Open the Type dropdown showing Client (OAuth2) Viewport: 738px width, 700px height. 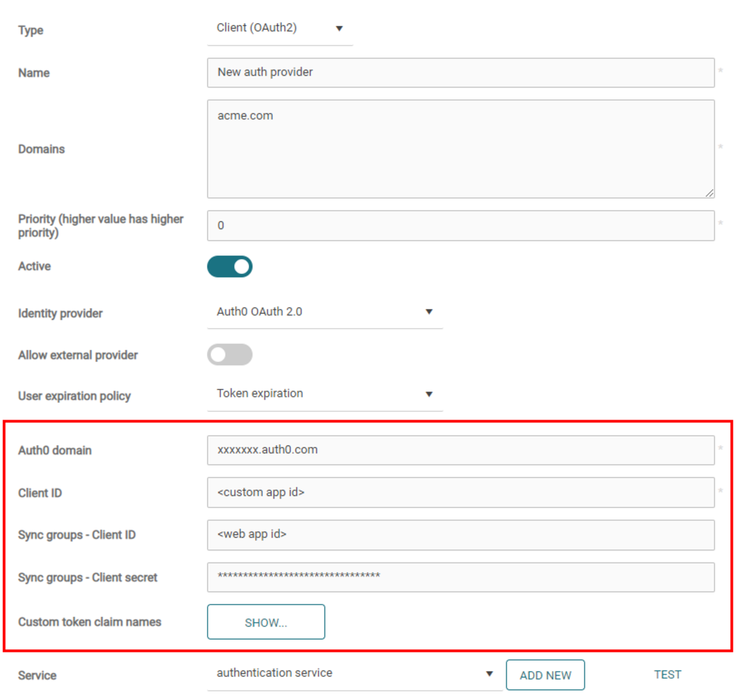tap(280, 28)
